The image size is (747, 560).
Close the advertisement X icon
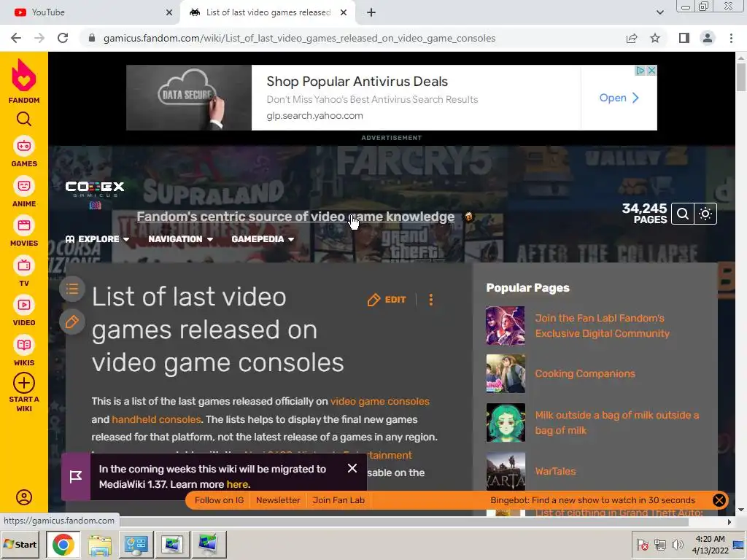651,71
